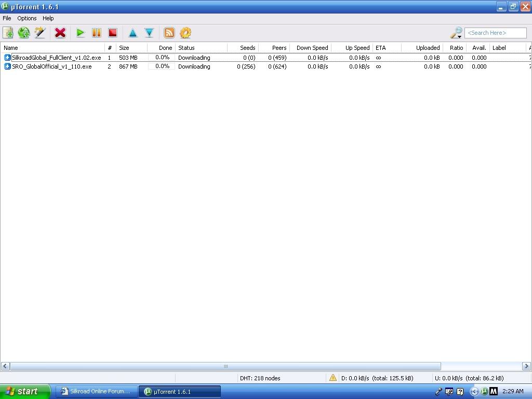Sort by the Avail. column header
Image resolution: width=532 pixels, height=399 pixels.
pyautogui.click(x=478, y=48)
